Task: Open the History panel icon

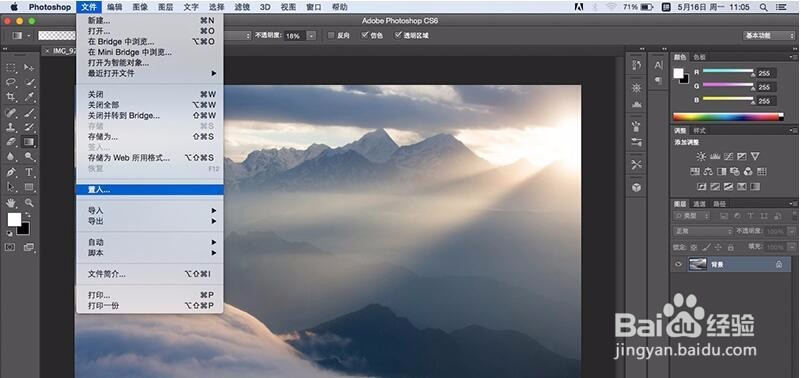Action: (x=637, y=65)
